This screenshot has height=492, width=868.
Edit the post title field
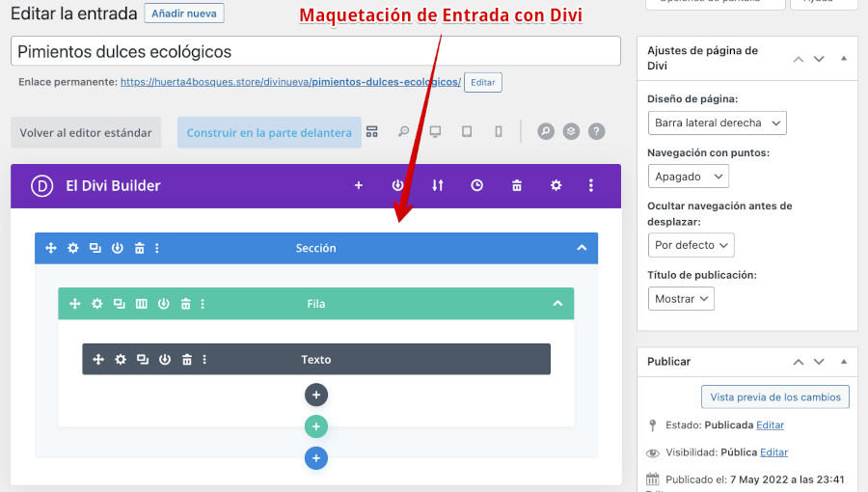315,51
